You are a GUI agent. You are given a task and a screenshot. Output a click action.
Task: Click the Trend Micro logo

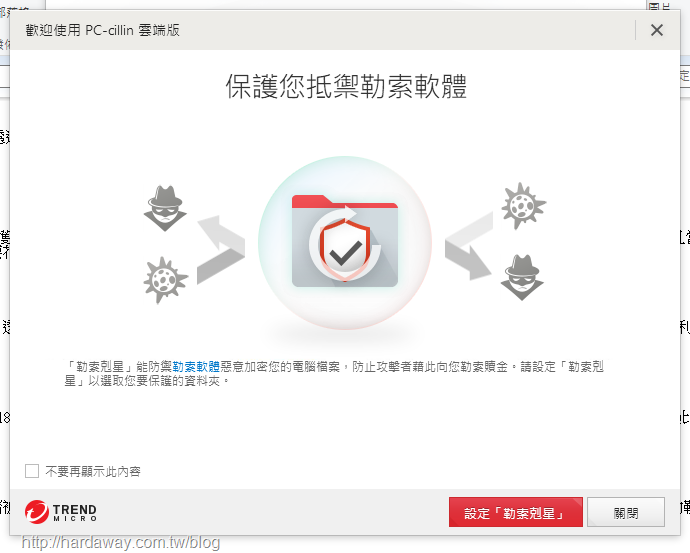(61, 513)
